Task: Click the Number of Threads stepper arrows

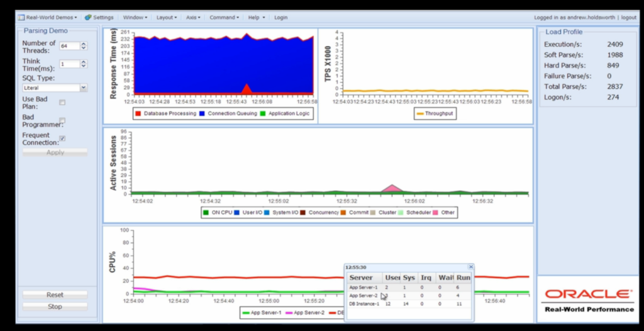Action: pyautogui.click(x=84, y=46)
